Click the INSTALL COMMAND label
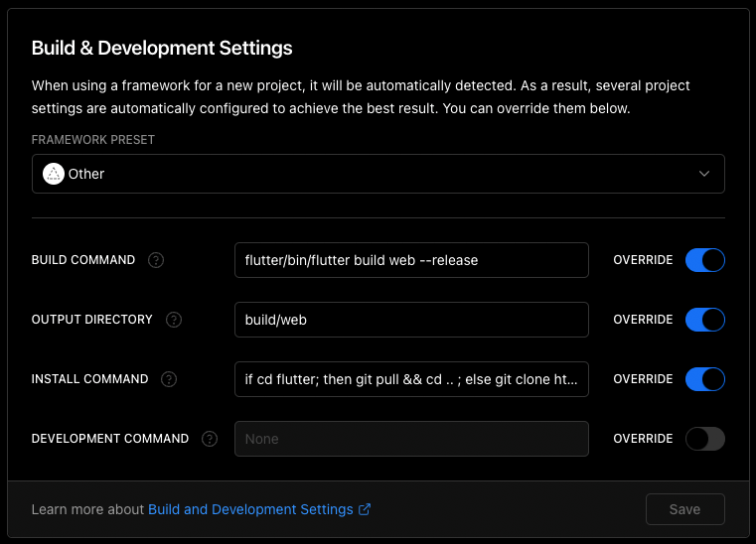This screenshot has height=544, width=756. point(89,379)
